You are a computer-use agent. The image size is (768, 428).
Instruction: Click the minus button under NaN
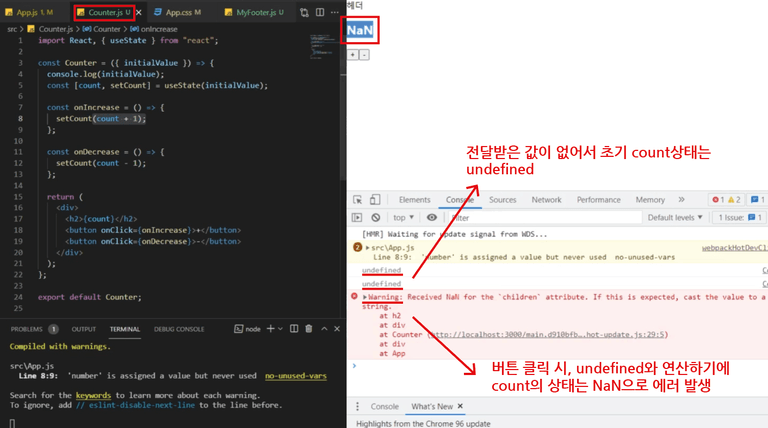(x=364, y=55)
